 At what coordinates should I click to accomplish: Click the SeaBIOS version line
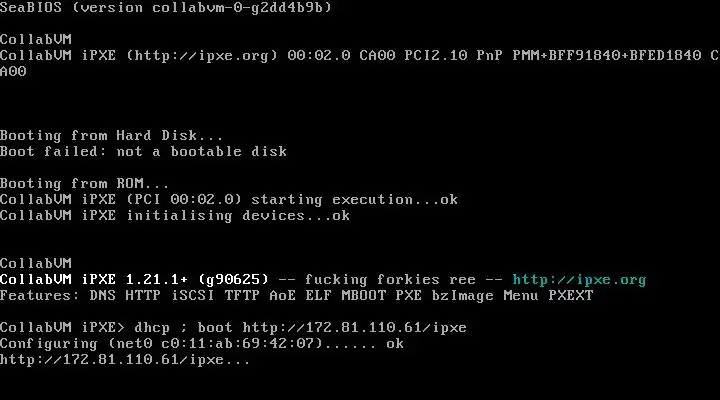166,7
